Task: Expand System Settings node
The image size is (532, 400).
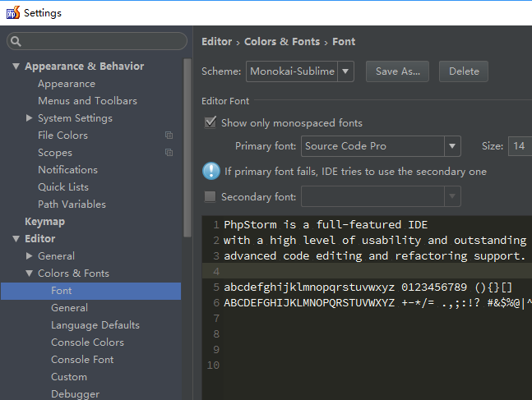Action: 29,118
